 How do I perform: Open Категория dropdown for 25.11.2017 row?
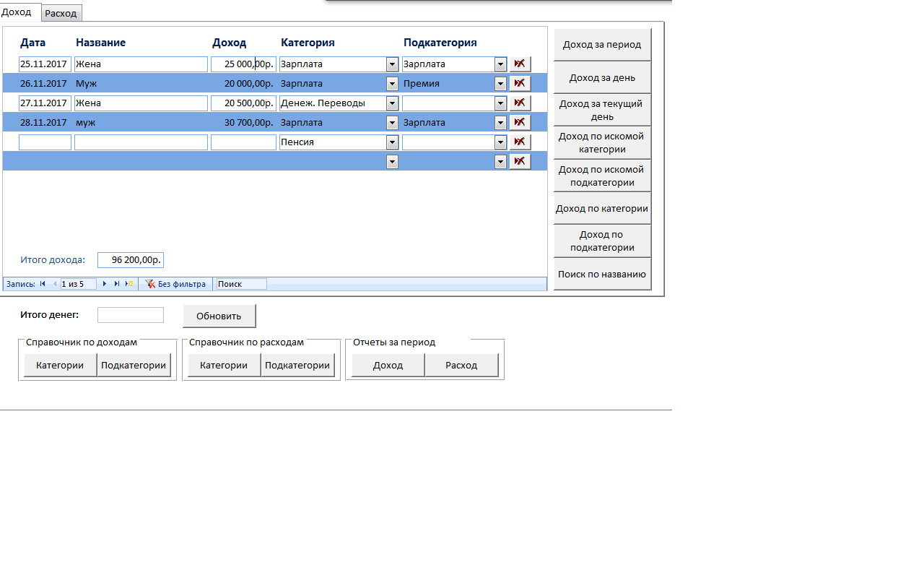392,64
